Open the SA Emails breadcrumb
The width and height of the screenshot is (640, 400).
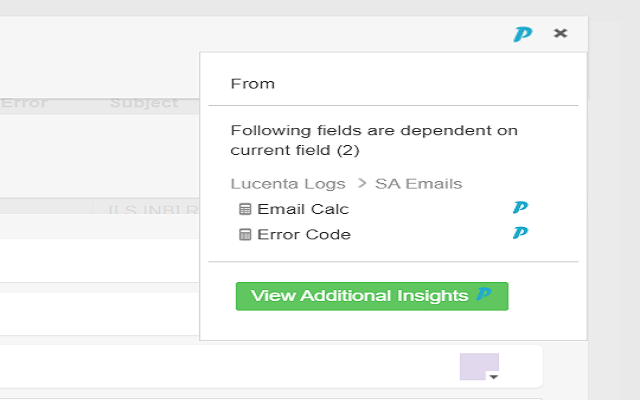[418, 184]
